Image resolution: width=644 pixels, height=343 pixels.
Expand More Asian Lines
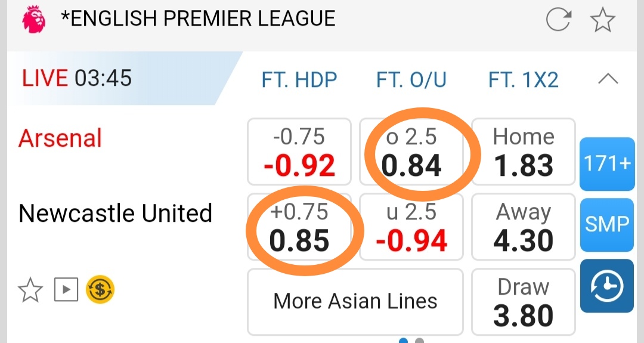(x=355, y=301)
